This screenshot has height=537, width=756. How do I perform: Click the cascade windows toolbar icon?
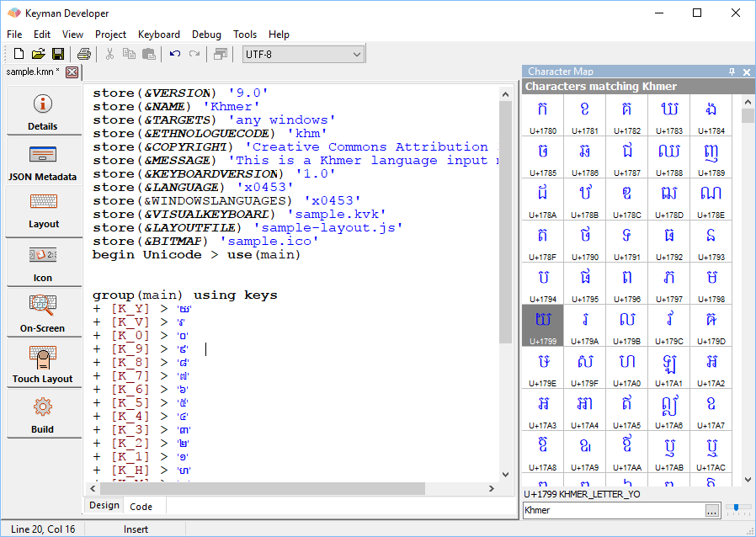tap(221, 54)
